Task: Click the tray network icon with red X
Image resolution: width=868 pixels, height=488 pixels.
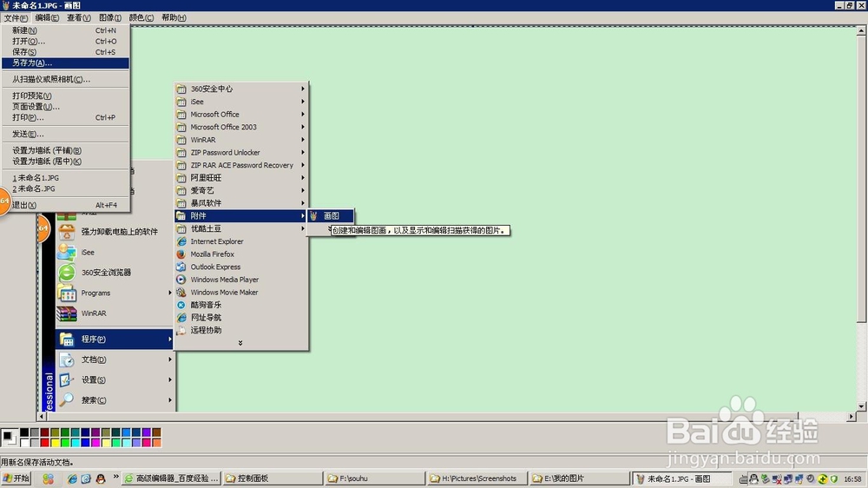Action: pos(777,479)
